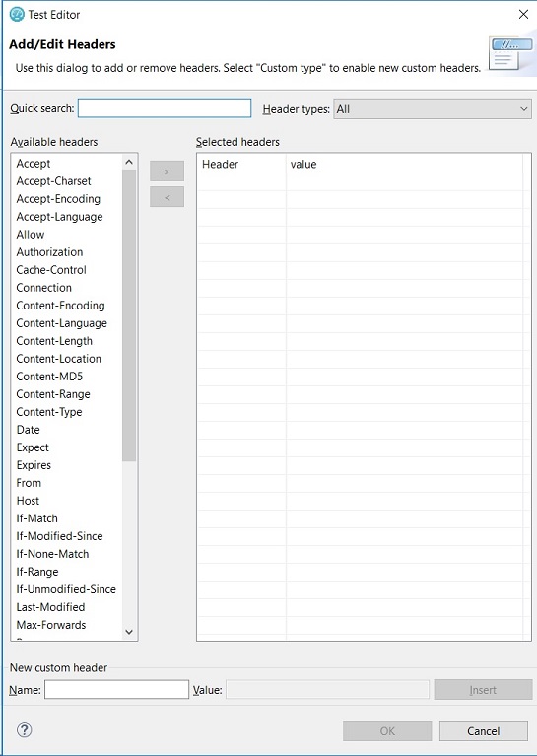Select the If-Unmodified-Since header
537x756 pixels.
click(x=66, y=589)
